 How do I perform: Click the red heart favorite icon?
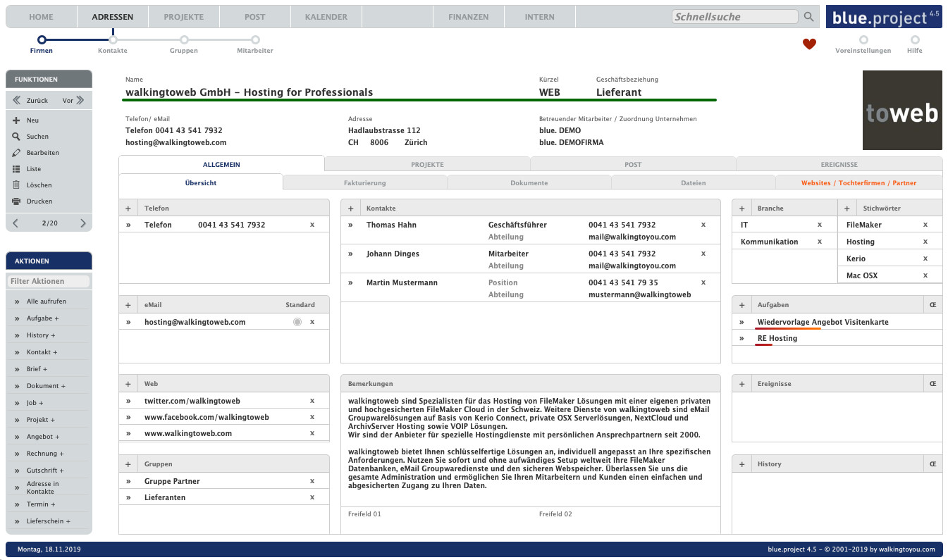(809, 44)
